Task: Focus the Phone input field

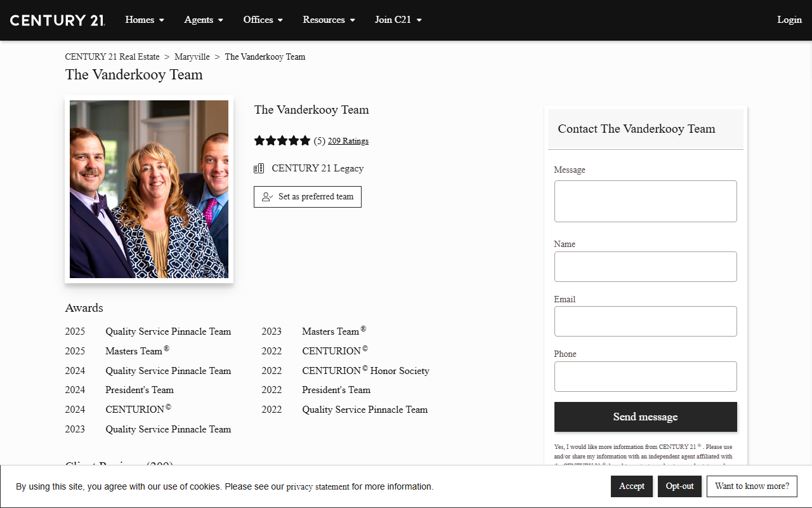Action: (646, 377)
